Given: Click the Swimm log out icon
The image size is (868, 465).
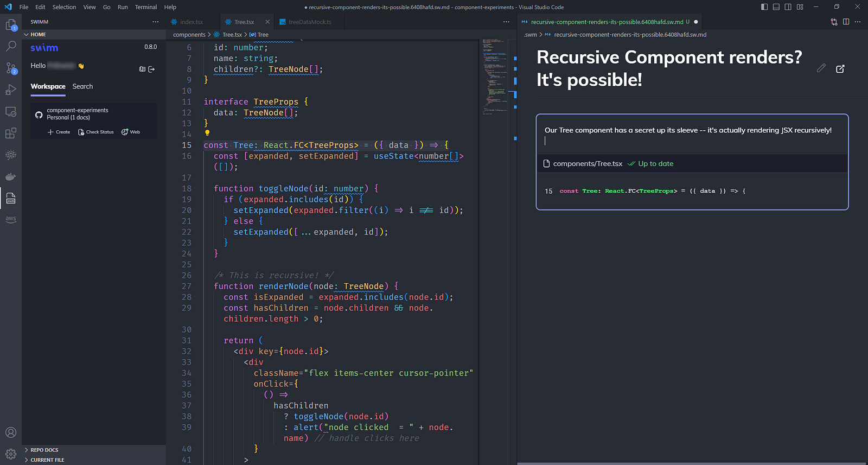Looking at the screenshot, I should coord(151,69).
